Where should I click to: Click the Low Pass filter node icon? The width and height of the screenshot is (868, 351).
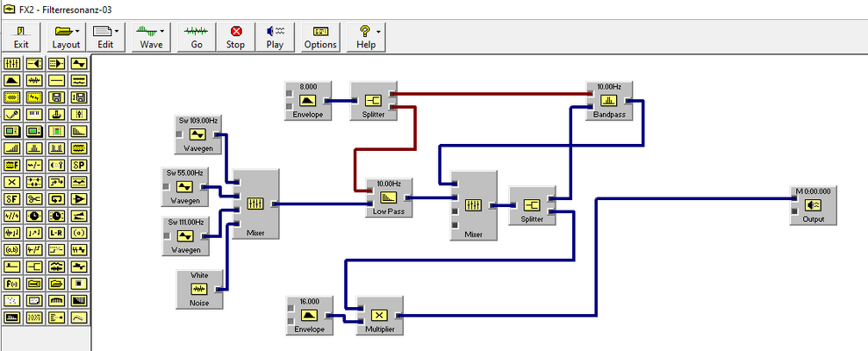pos(389,197)
